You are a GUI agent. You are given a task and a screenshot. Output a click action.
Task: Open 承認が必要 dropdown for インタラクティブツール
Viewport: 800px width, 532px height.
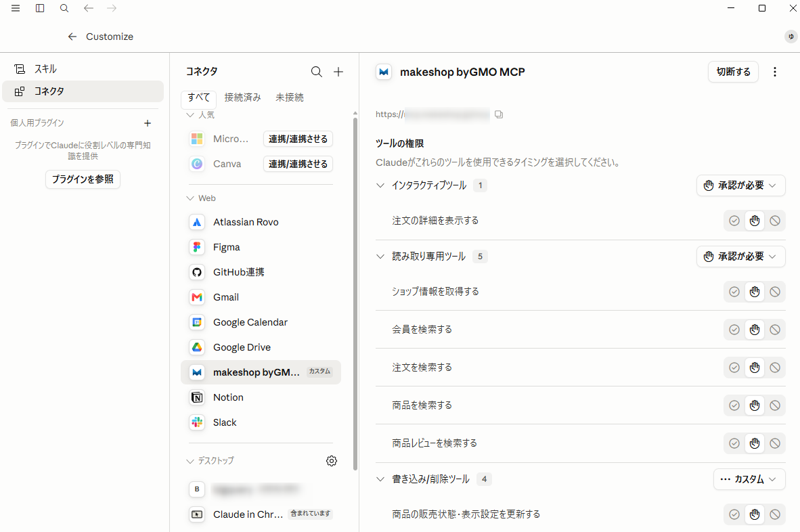(741, 185)
